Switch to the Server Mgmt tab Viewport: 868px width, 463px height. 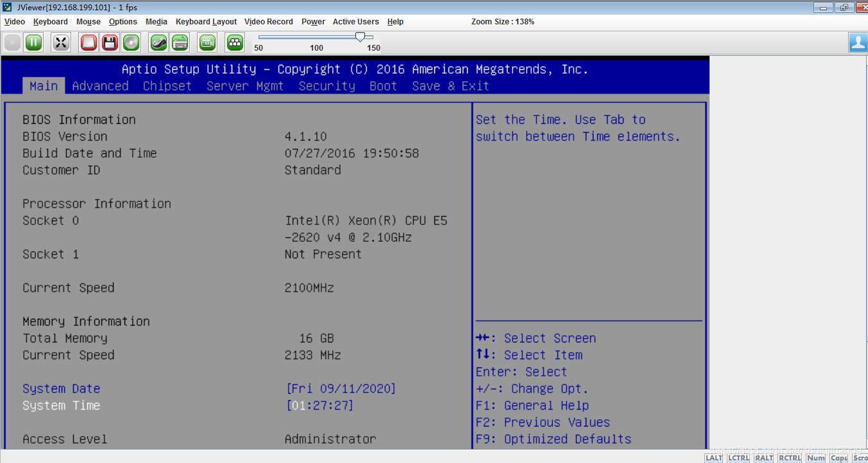coord(245,86)
